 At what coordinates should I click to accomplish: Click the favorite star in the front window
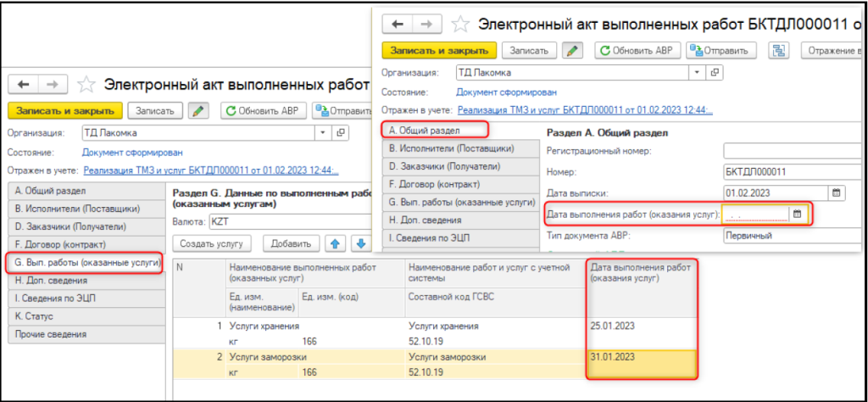(459, 25)
